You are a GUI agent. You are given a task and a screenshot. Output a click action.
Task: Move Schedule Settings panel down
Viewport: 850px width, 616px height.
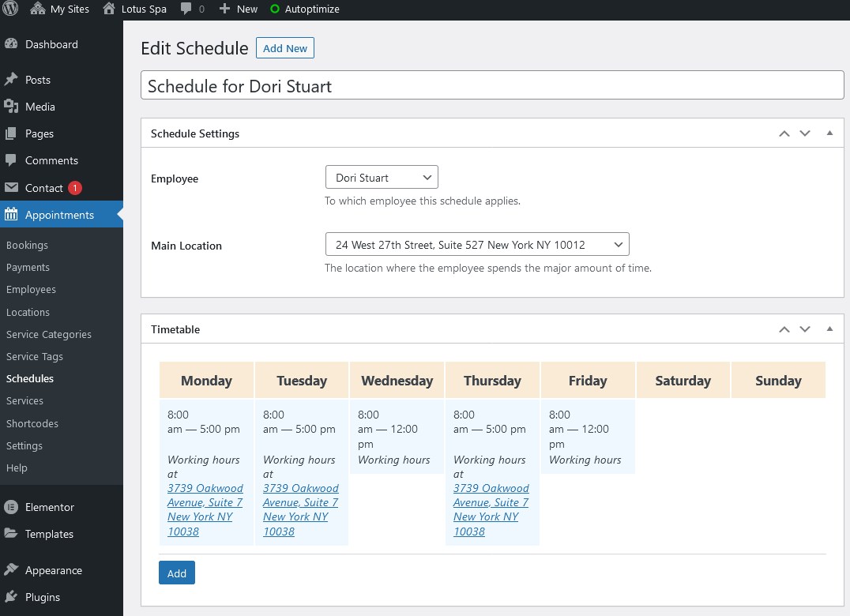click(805, 133)
